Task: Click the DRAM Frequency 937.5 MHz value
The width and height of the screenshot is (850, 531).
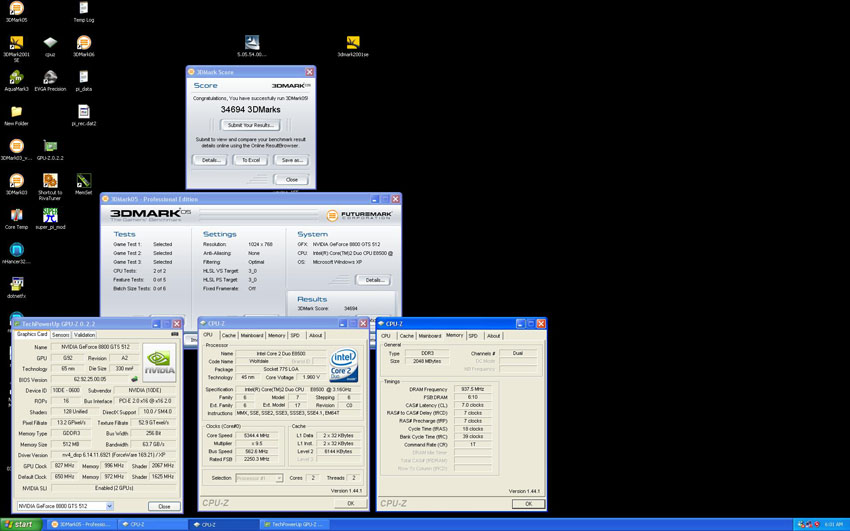Action: [x=471, y=389]
